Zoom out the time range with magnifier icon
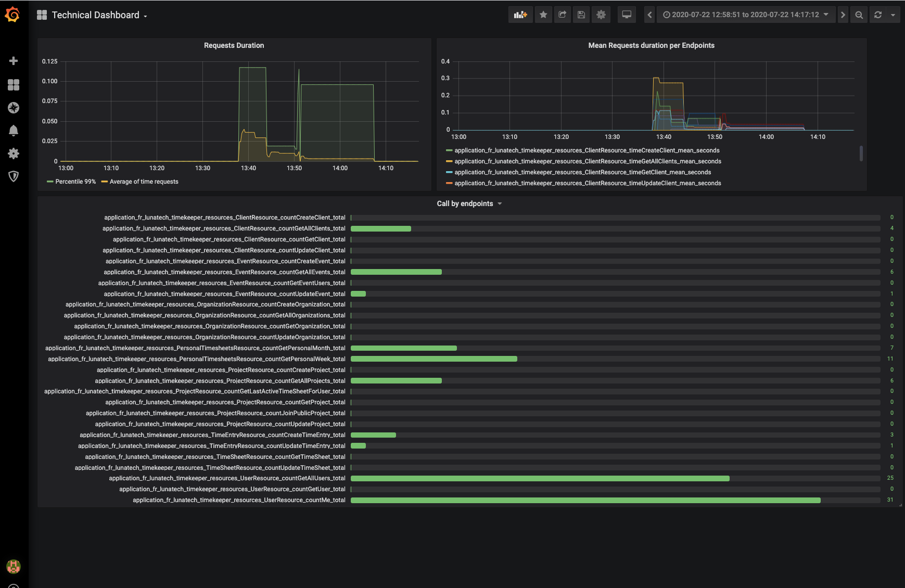 coord(859,15)
